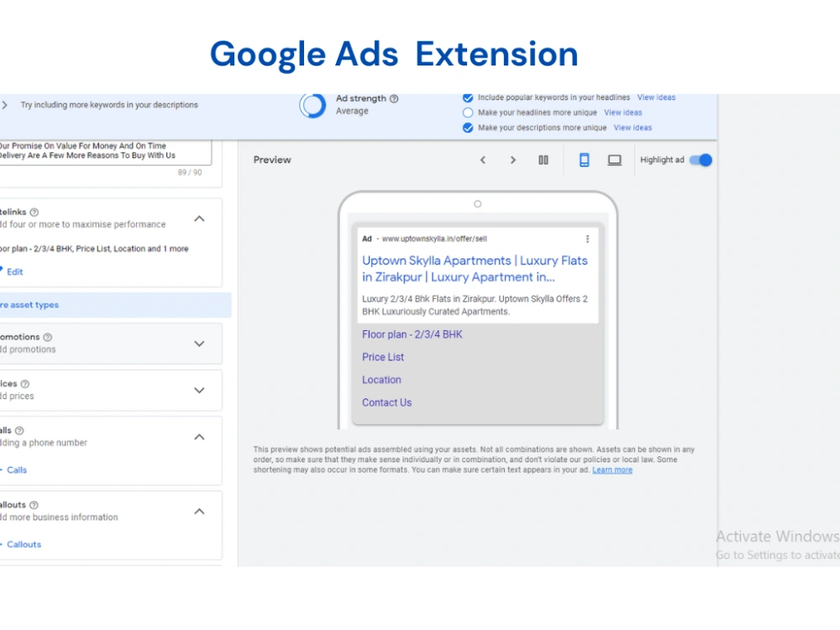
Task: Click the Calls add link
Action: [17, 470]
